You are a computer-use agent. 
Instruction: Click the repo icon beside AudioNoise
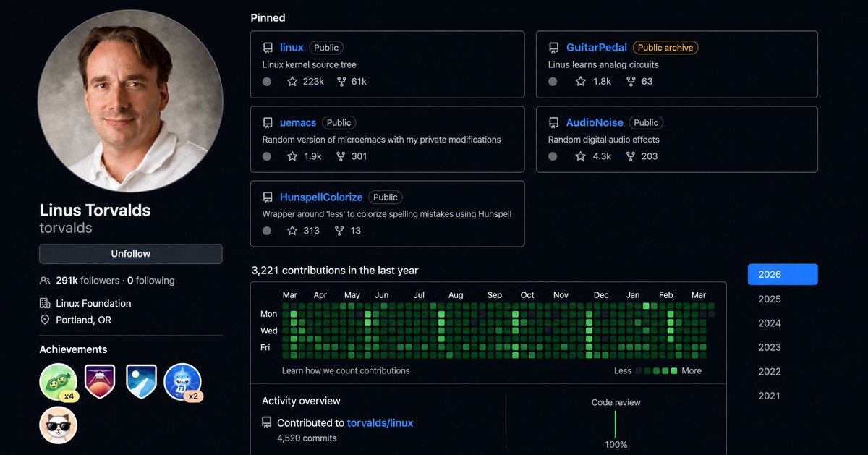coord(554,123)
